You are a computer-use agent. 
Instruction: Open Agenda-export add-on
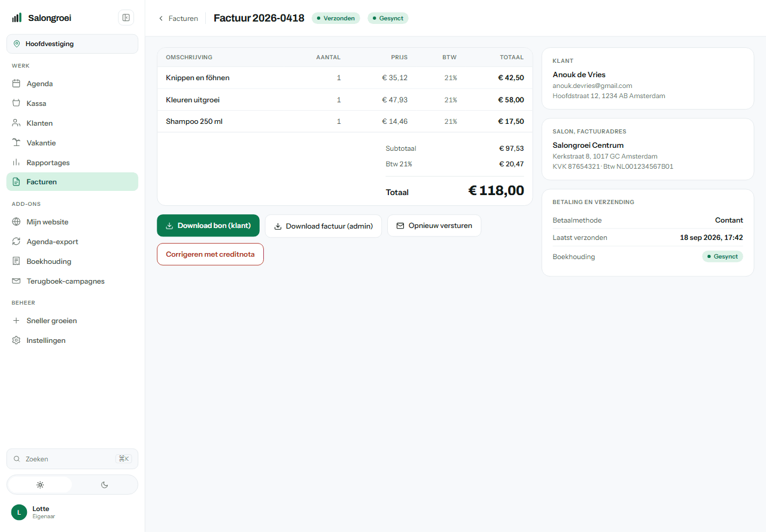tap(72, 242)
